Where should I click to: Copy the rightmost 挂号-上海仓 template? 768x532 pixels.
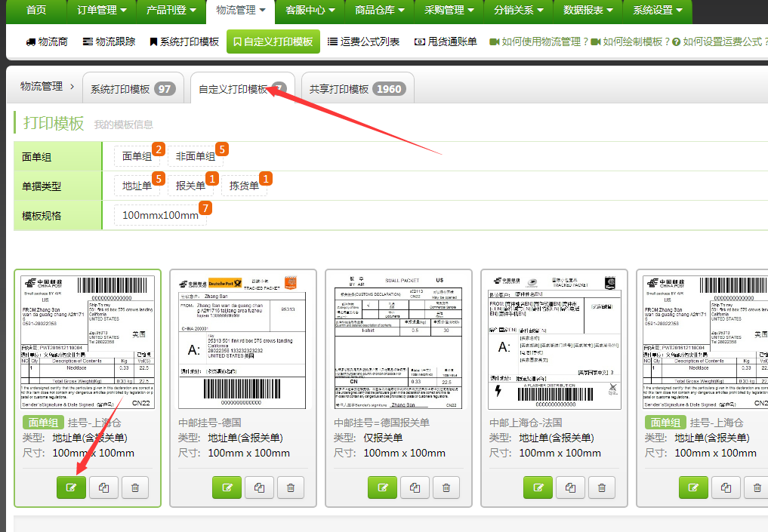(726, 487)
